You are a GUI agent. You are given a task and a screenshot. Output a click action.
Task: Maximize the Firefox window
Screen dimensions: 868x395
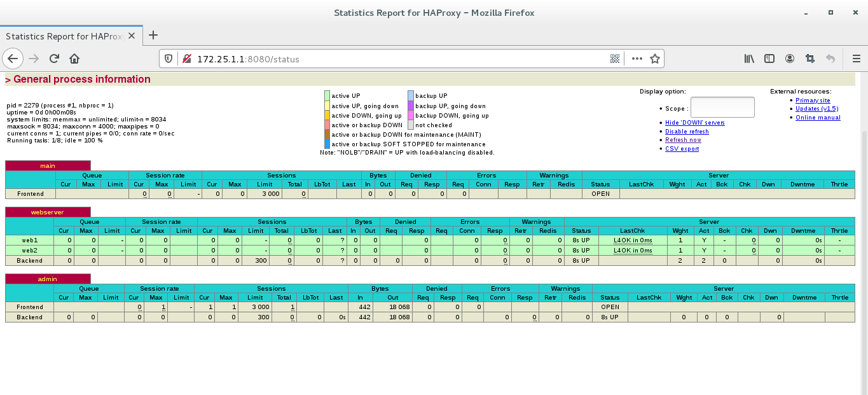[830, 12]
